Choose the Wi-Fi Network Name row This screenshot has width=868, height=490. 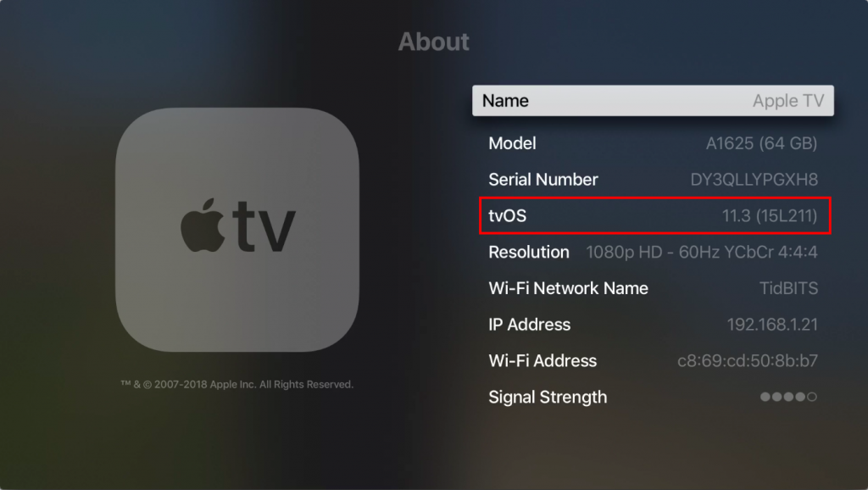click(653, 288)
